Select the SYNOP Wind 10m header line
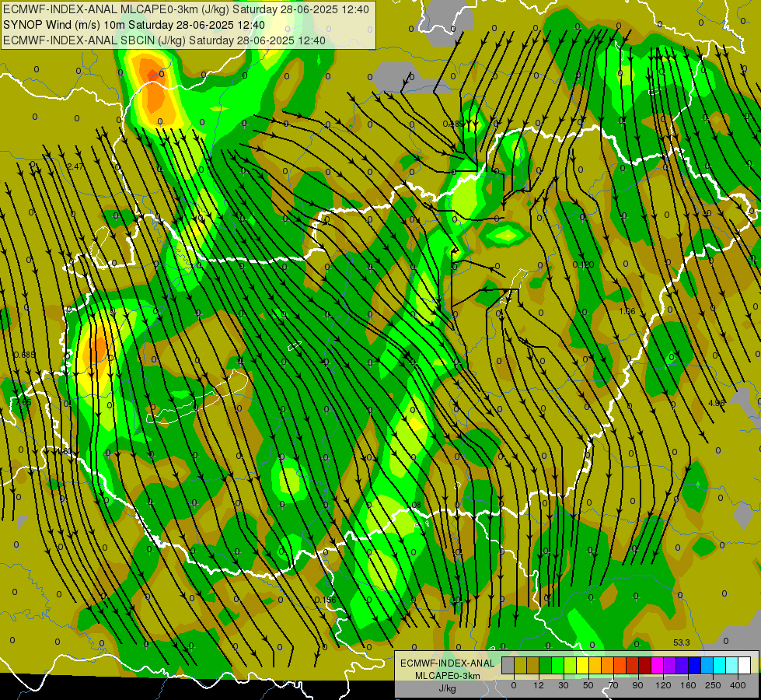 coord(134,25)
